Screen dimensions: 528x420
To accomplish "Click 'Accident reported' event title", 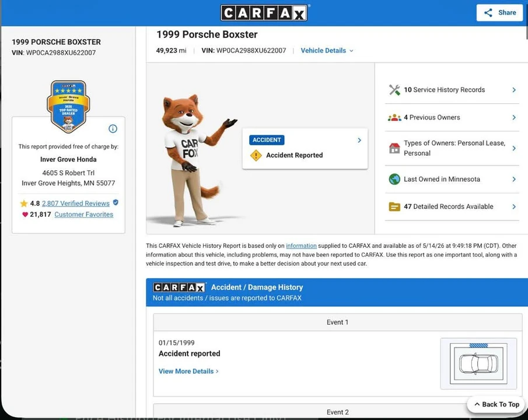I will (189, 353).
